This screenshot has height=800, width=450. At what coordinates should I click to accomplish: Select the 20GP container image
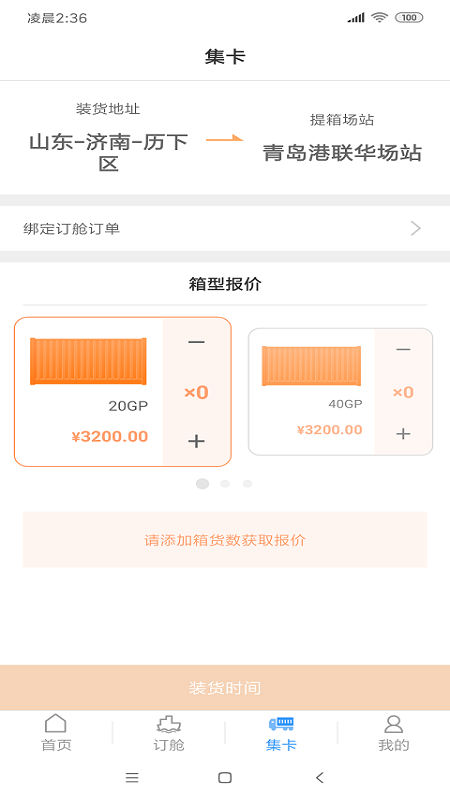88,361
